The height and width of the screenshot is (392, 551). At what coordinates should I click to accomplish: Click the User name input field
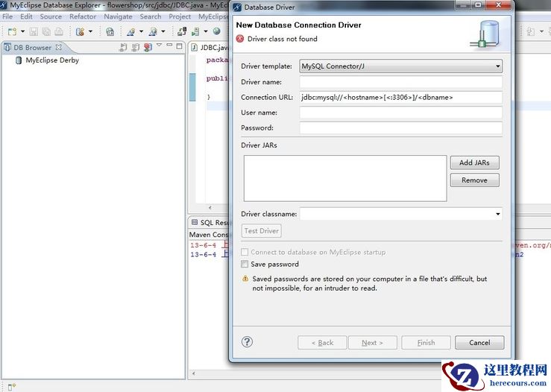coord(400,113)
